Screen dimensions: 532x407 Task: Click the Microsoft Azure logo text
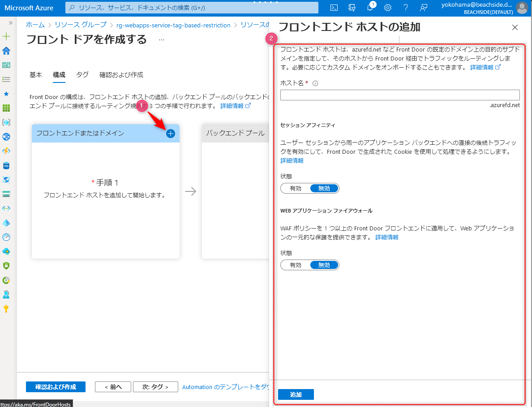pyautogui.click(x=29, y=8)
